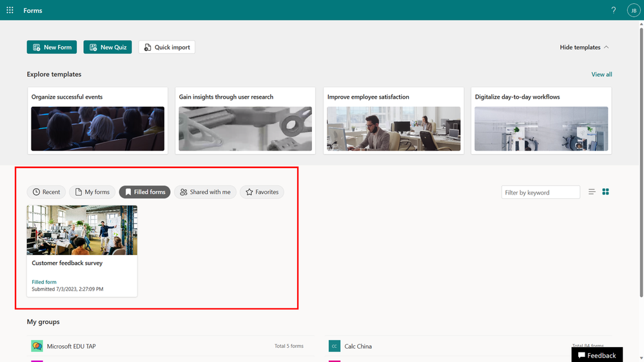Image resolution: width=644 pixels, height=362 pixels.
Task: Switch to the My forms tab
Action: (92, 192)
